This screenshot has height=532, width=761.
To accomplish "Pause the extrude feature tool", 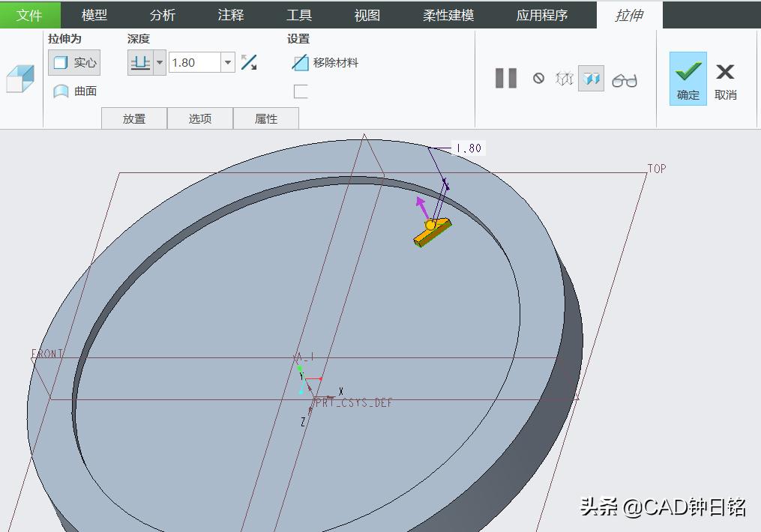I will (x=505, y=78).
